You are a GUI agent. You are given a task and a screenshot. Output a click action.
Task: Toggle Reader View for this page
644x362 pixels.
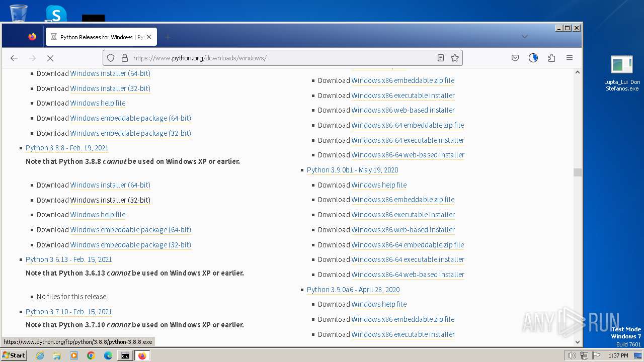pyautogui.click(x=441, y=58)
